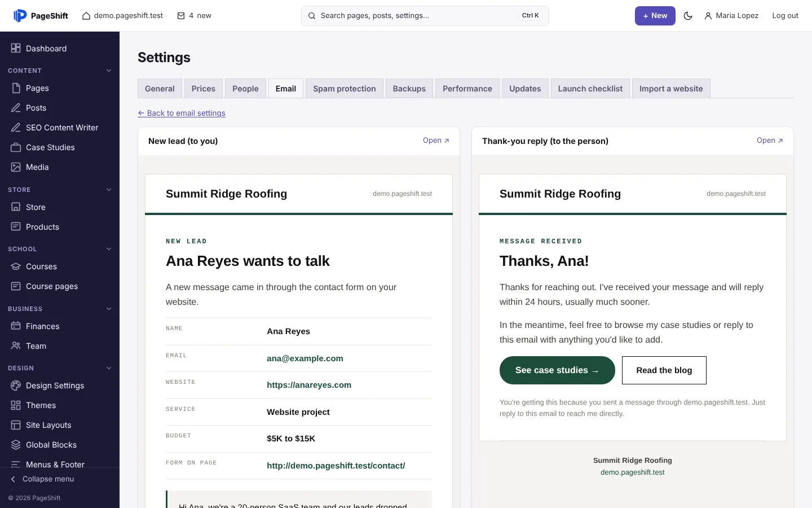
Task: Open the Dashboard icon in sidebar
Action: (16, 49)
